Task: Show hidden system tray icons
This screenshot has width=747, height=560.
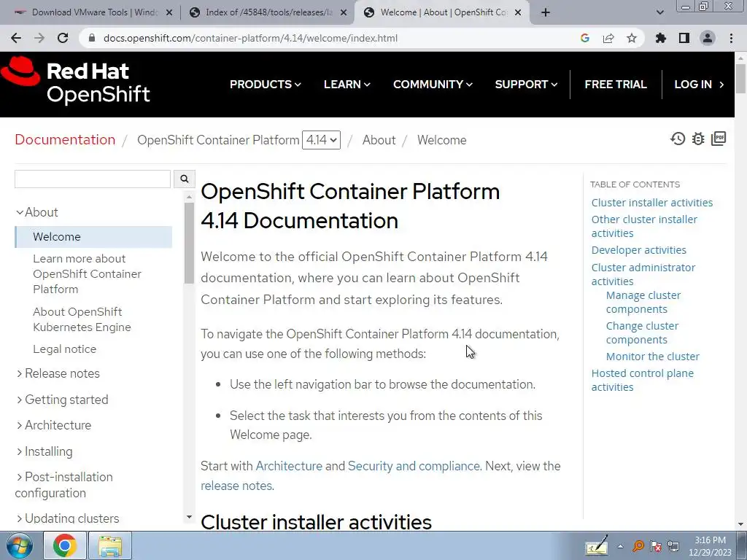Action: click(x=620, y=546)
